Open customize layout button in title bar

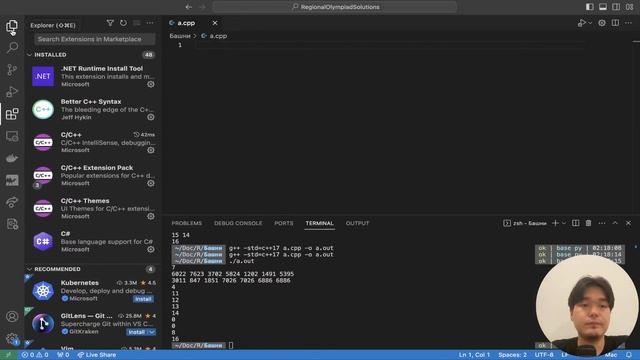(x=629, y=7)
